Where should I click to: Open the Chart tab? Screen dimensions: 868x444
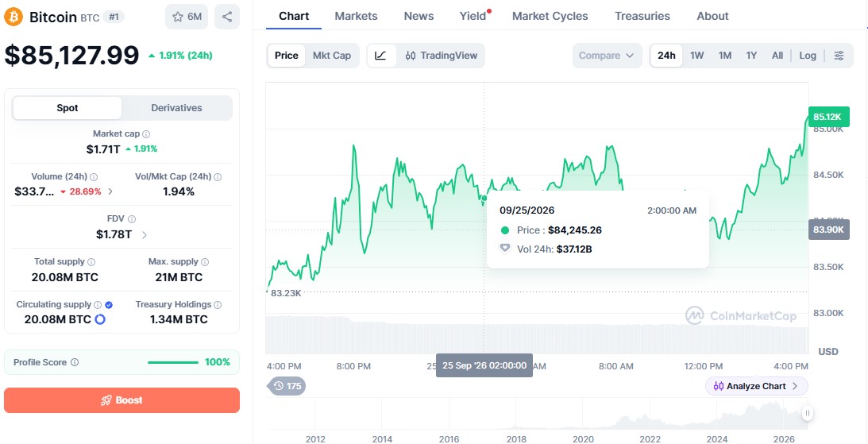click(294, 16)
